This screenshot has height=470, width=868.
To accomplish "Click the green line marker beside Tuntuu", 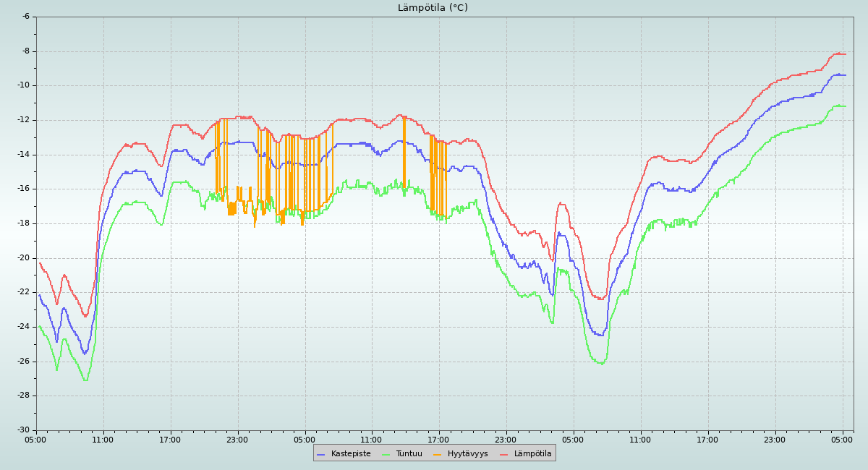I will 386,454.
